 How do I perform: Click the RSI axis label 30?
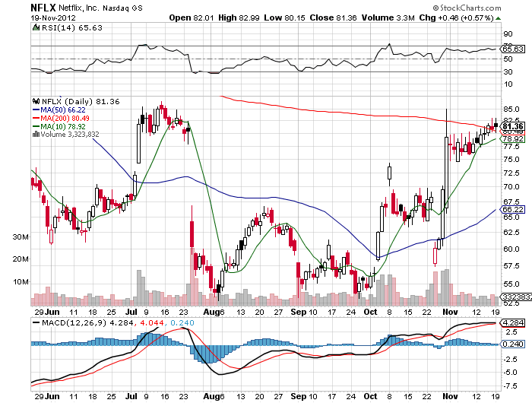point(508,72)
